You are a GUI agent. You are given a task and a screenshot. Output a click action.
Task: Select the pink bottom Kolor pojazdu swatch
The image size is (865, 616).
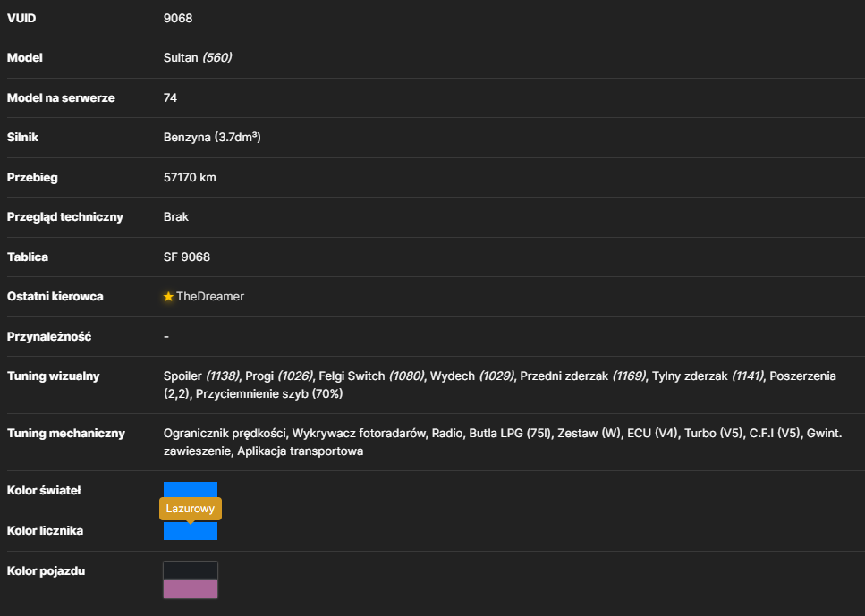click(x=191, y=589)
